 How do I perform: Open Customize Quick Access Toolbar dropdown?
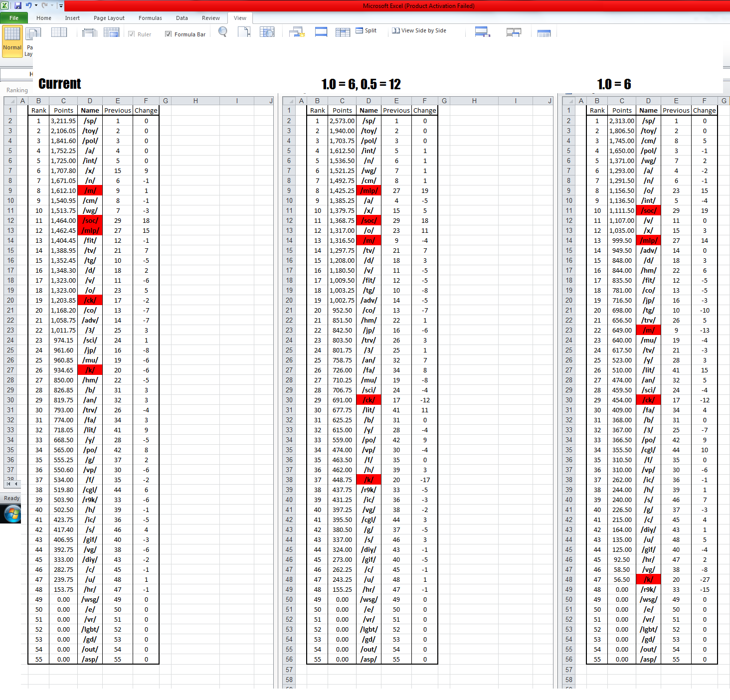pos(61,5)
